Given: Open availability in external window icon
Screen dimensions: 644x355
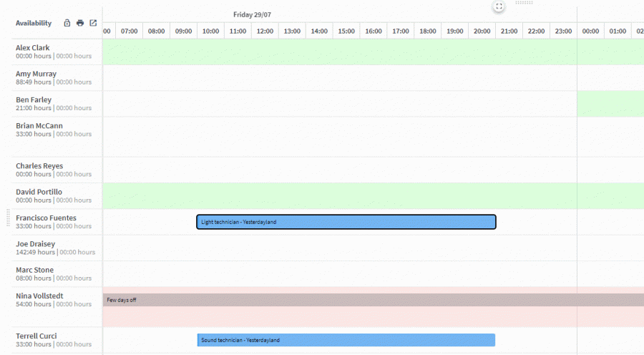Looking at the screenshot, I should [93, 23].
